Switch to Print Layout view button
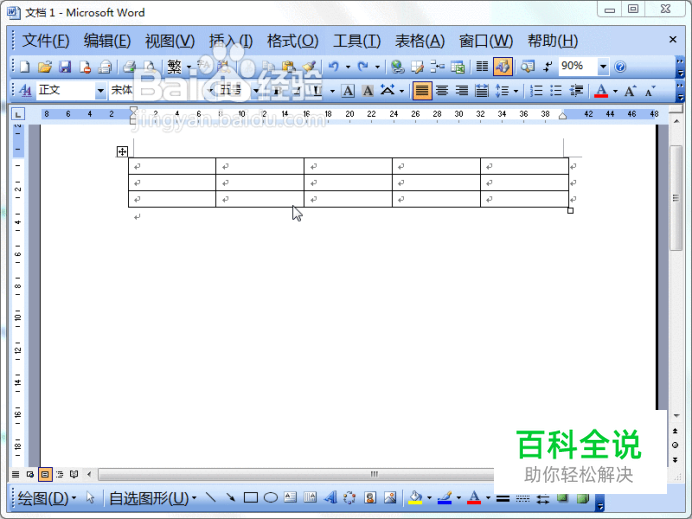This screenshot has height=519, width=692. tap(45, 474)
